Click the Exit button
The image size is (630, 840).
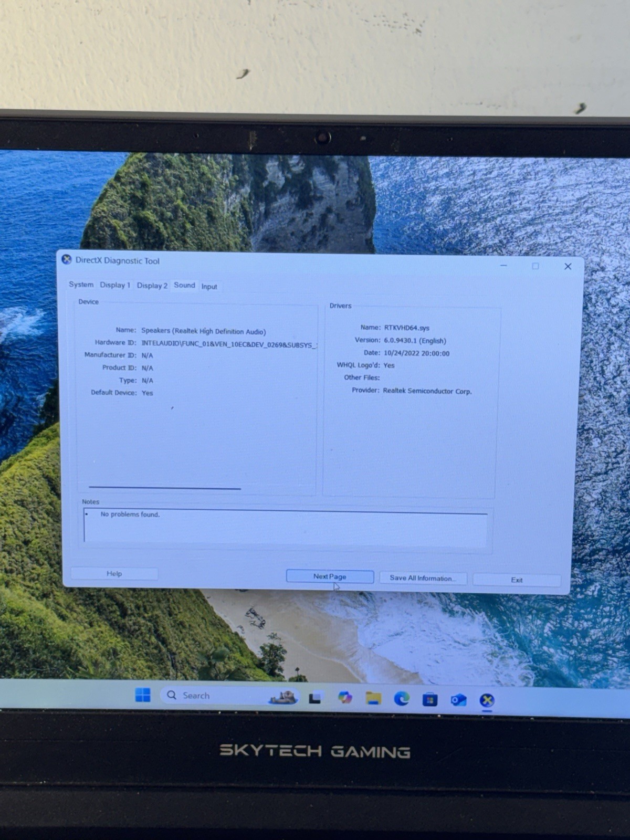pyautogui.click(x=517, y=580)
